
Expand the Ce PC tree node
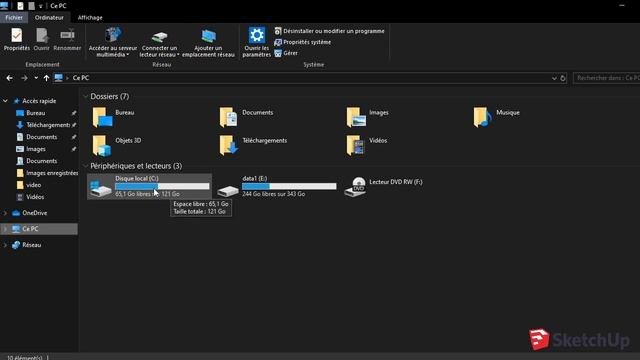(5, 229)
